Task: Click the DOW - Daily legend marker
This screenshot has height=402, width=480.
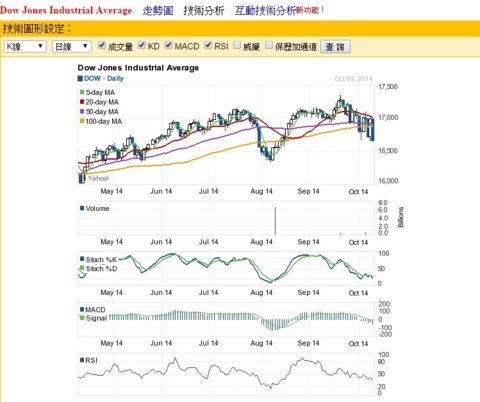Action: pos(80,79)
